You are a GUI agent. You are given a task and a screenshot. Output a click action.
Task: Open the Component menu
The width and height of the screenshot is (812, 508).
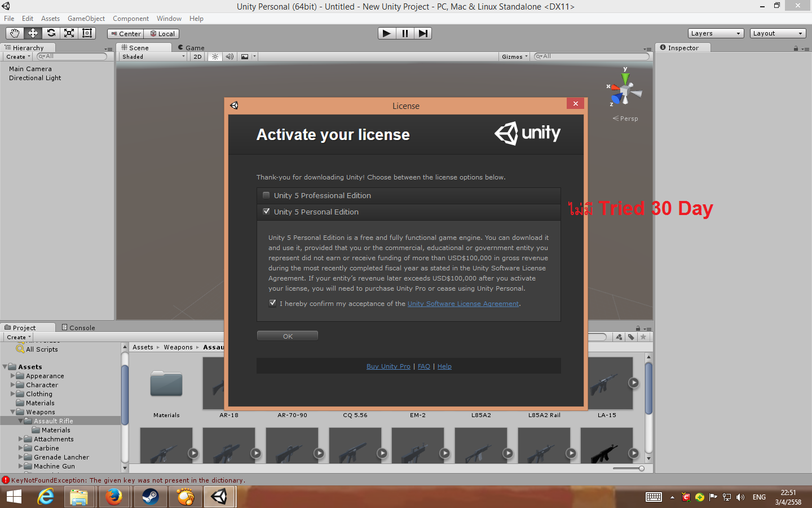tap(131, 19)
